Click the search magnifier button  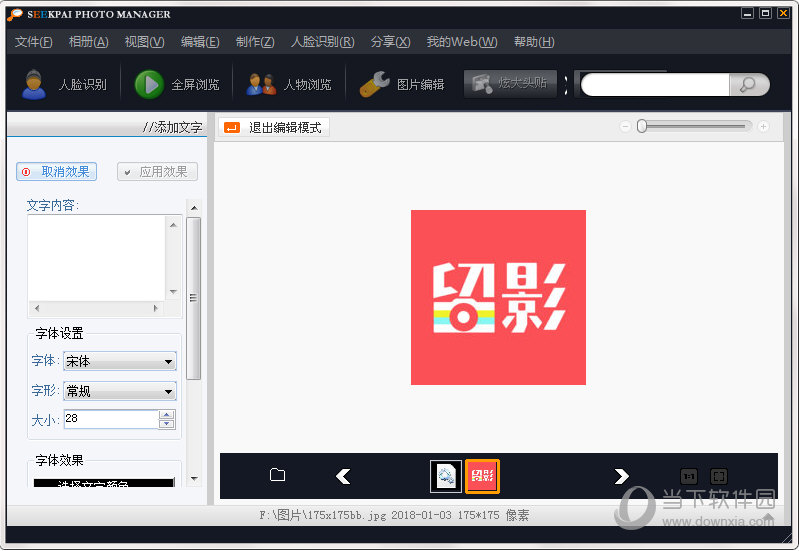click(748, 85)
